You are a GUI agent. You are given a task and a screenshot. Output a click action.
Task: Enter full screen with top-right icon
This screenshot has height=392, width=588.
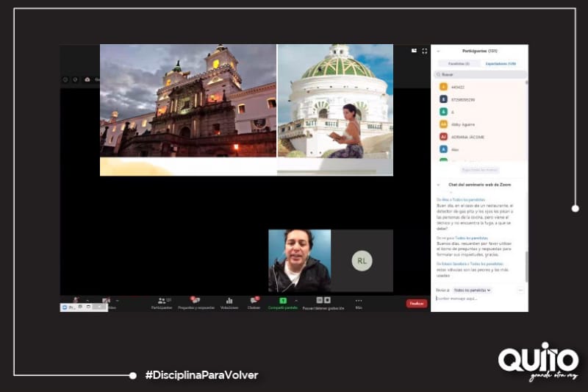click(x=424, y=51)
